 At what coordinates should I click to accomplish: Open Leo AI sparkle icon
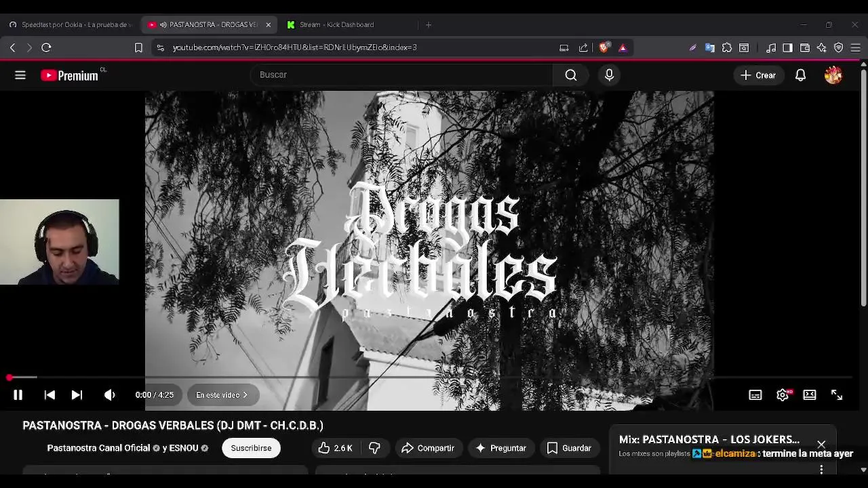click(x=822, y=47)
